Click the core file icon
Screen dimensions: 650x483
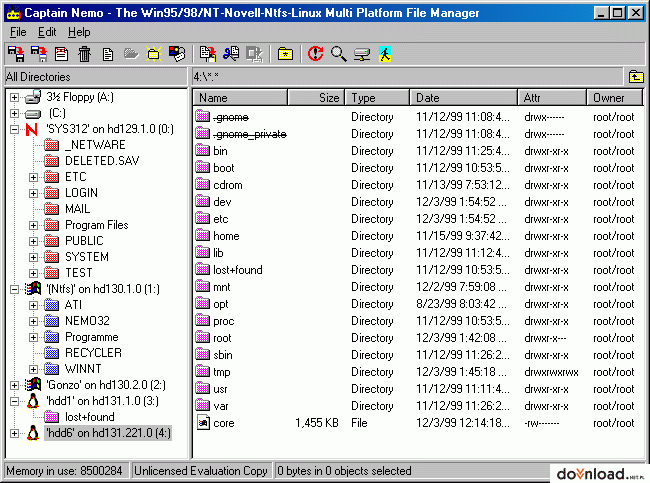coord(203,422)
